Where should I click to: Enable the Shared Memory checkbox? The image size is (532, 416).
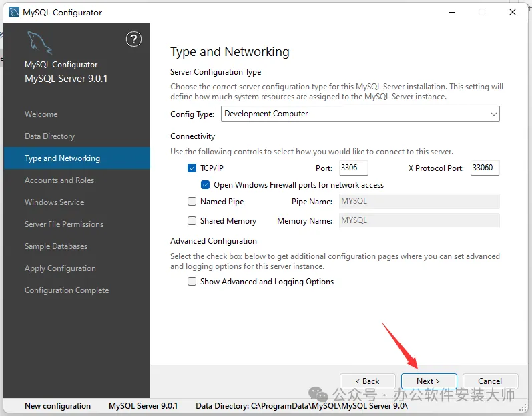[x=192, y=221]
